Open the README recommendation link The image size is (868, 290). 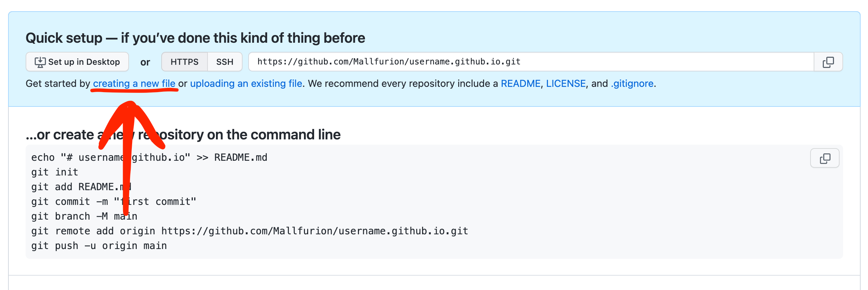click(x=521, y=84)
